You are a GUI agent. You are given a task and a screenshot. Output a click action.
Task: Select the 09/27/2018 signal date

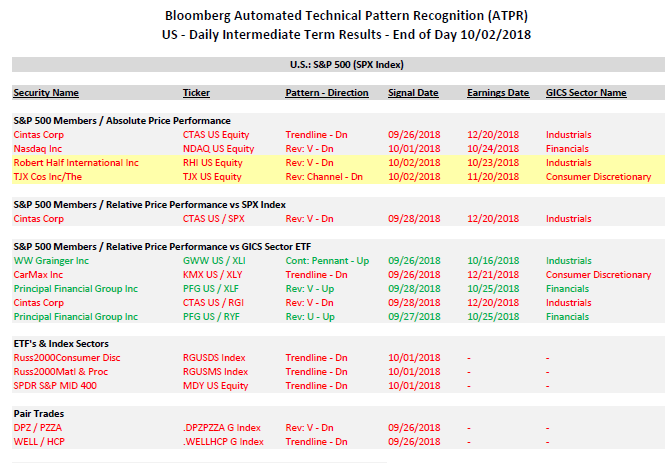pos(414,317)
